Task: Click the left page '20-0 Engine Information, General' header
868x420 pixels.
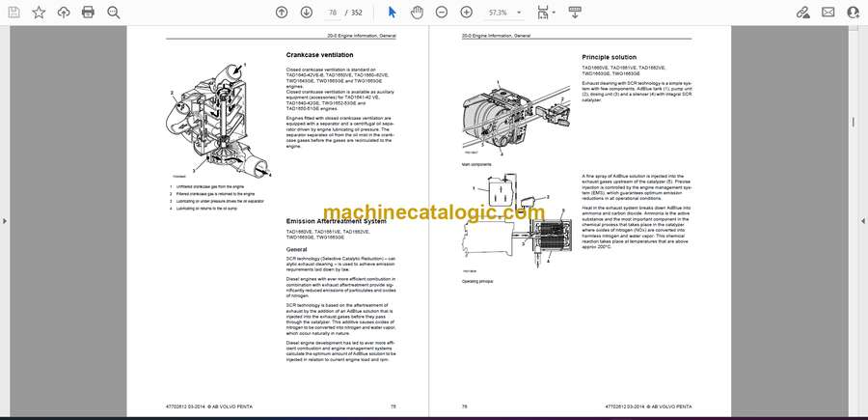Action: (x=362, y=36)
